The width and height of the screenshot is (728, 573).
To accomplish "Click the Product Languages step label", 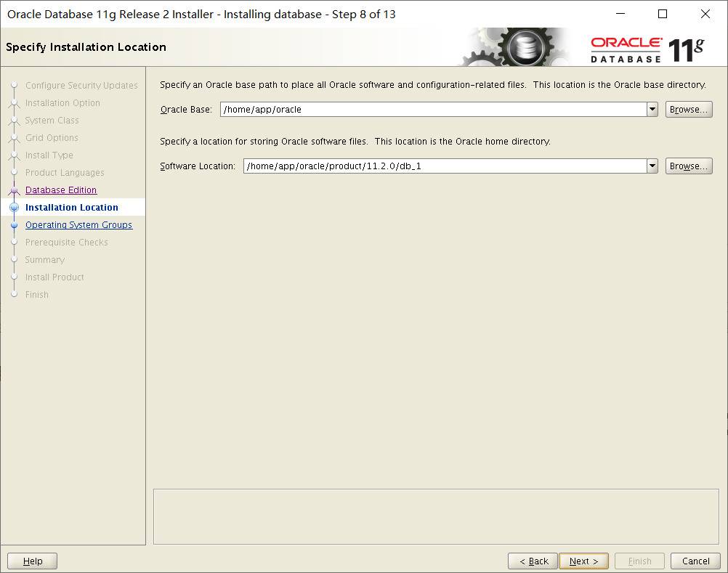I will click(x=65, y=173).
